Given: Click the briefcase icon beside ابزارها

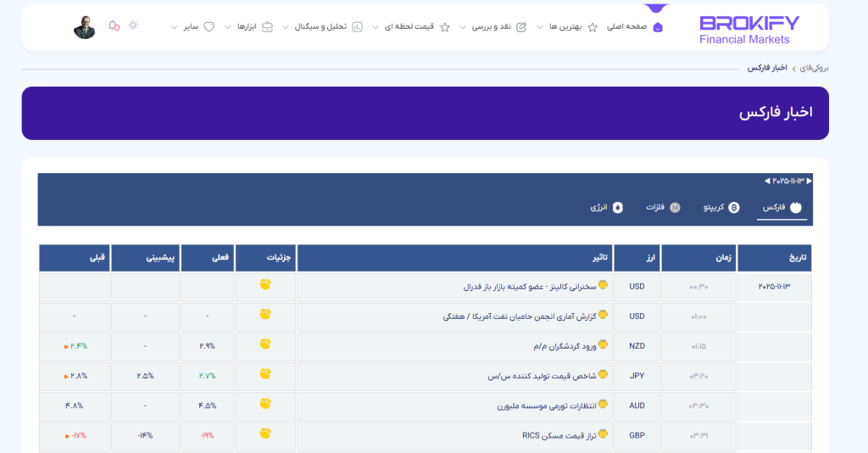Looking at the screenshot, I should point(267,27).
